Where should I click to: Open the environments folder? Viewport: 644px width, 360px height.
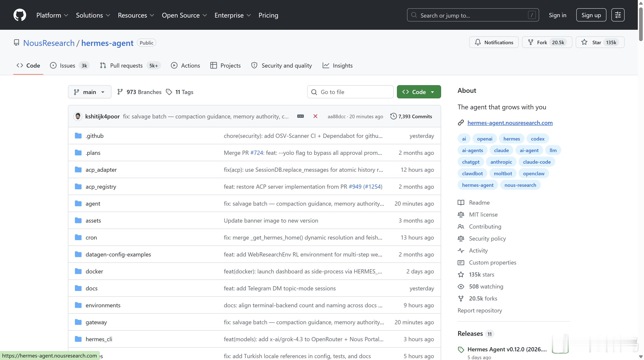pyautogui.click(x=103, y=305)
